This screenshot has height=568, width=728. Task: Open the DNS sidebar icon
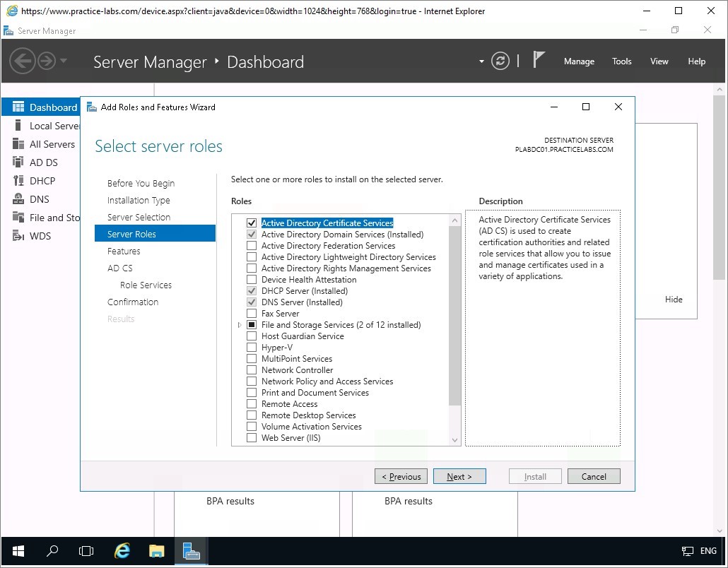pos(18,199)
